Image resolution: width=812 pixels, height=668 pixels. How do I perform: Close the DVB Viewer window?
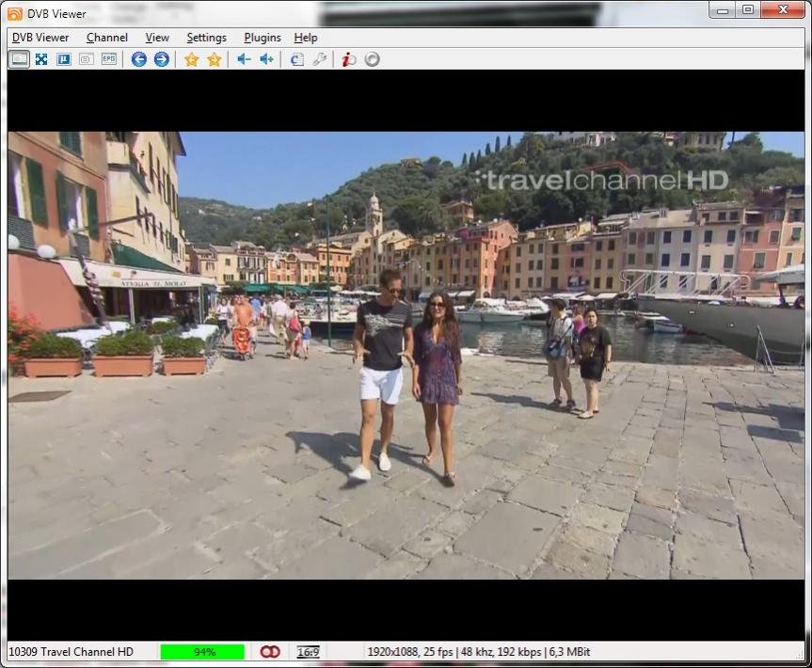[x=783, y=10]
